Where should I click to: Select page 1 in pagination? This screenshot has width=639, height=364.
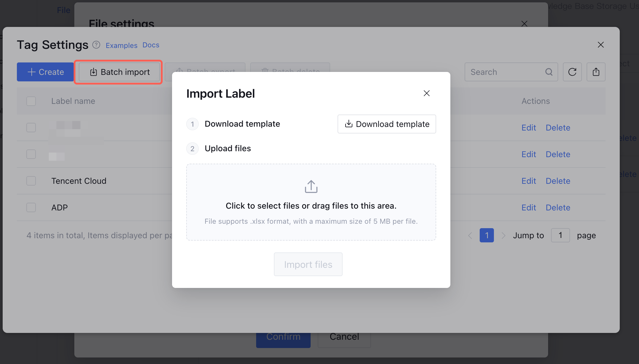[487, 235]
